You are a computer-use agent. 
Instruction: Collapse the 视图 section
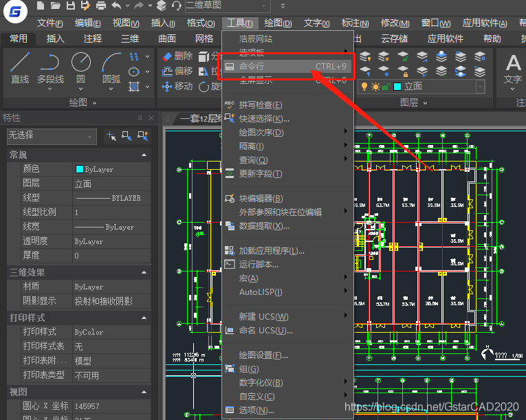coord(144,392)
